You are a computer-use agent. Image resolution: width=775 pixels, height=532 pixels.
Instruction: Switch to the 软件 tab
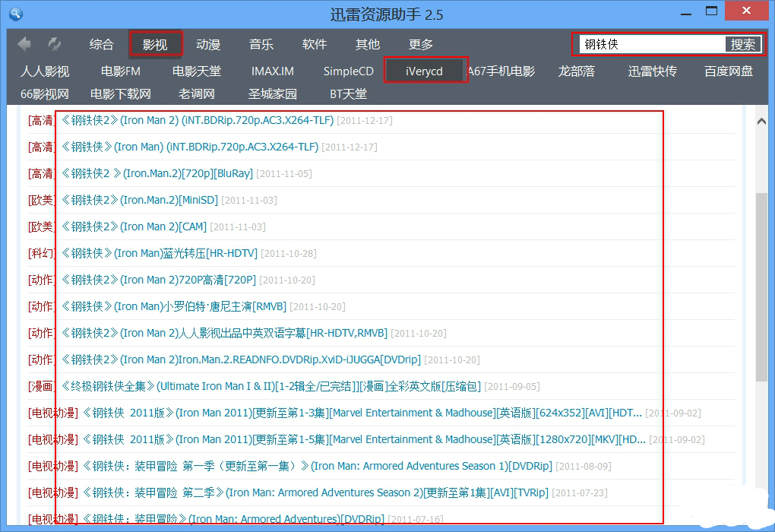[315, 45]
